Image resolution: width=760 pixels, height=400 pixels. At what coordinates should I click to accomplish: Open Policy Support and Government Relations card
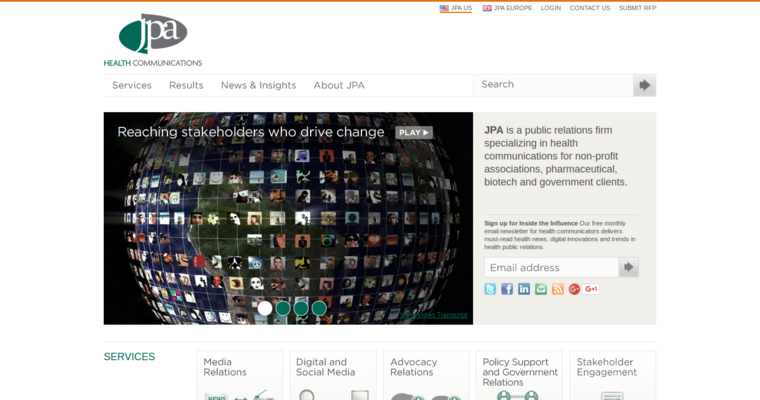point(519,375)
